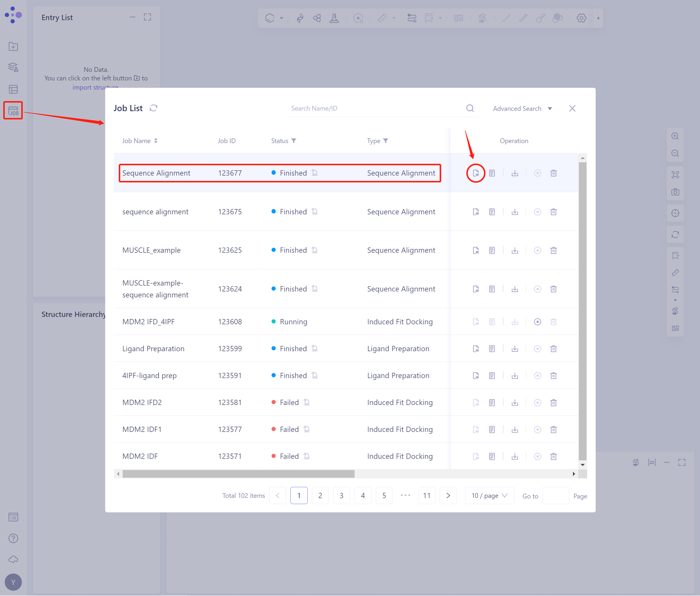
Task: Open log file for Ligand Preparation job
Action: tap(492, 349)
